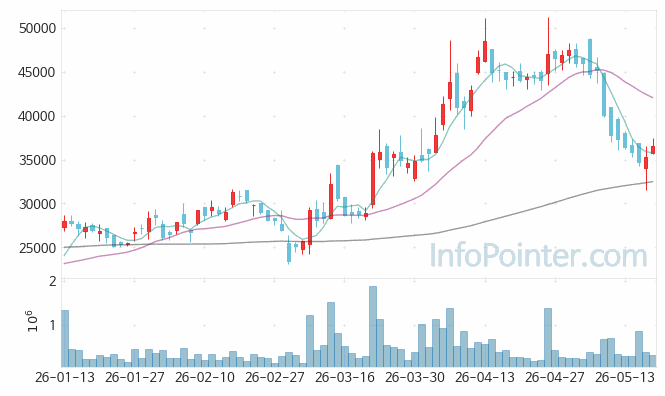Click the volume axis label 1
The image size is (665, 396).
click(53, 325)
